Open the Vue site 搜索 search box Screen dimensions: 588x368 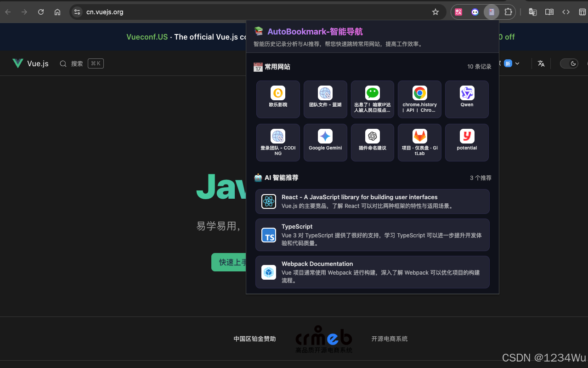[x=82, y=63]
